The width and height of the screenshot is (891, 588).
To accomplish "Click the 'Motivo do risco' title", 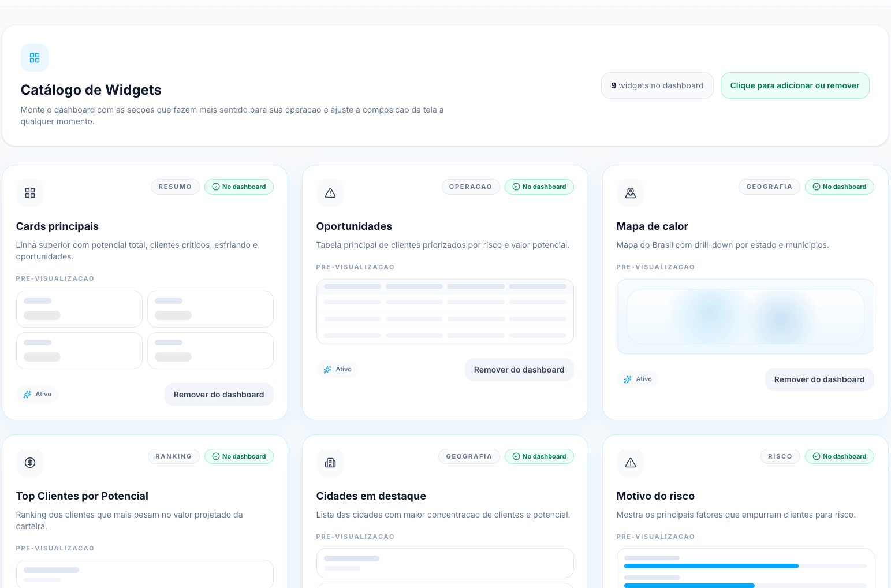I will (655, 496).
